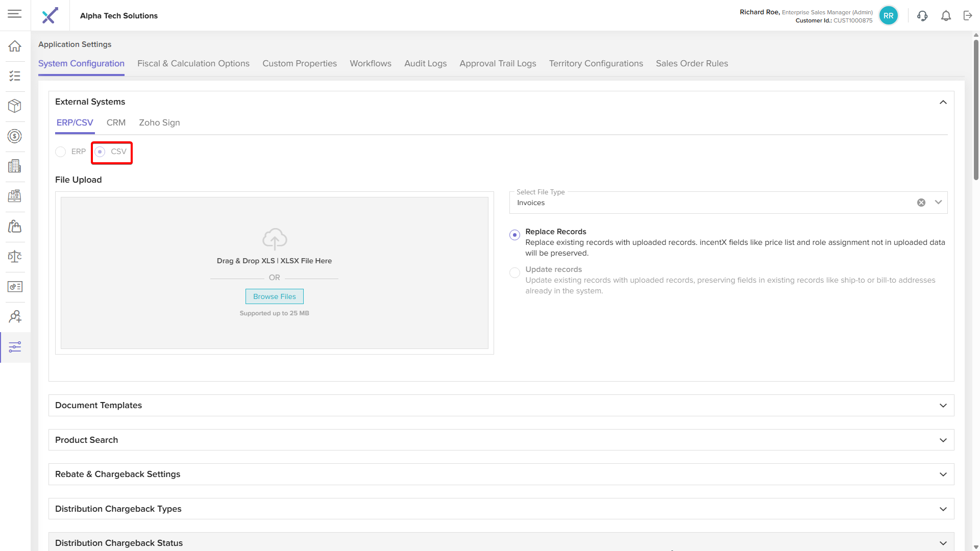Open the Zoho Sign tab
The height and width of the screenshot is (551, 980).
click(159, 122)
